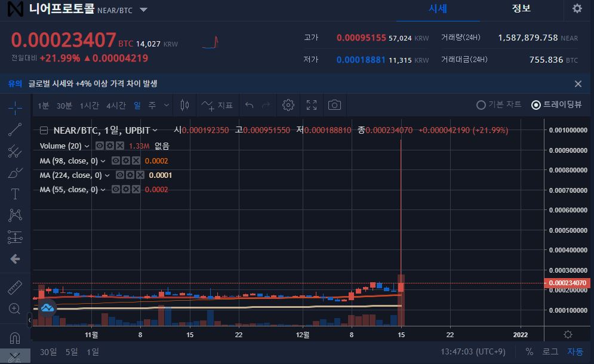Open the NEAR/BTC market dropdown arrow
The width and height of the screenshot is (594, 364).
(144, 10)
